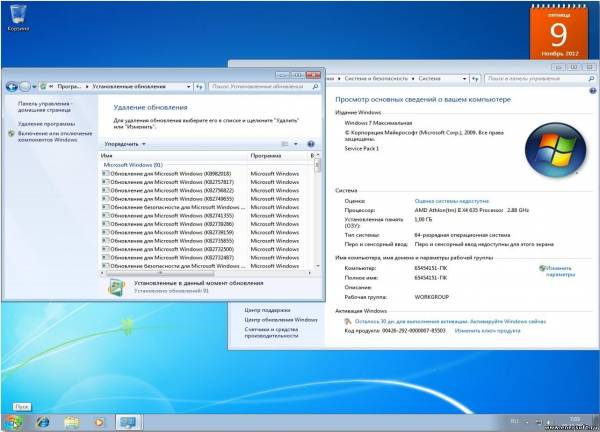Screen dimensions: 600x432
Task: Click the RU language indicator in the tray
Action: (515, 421)
